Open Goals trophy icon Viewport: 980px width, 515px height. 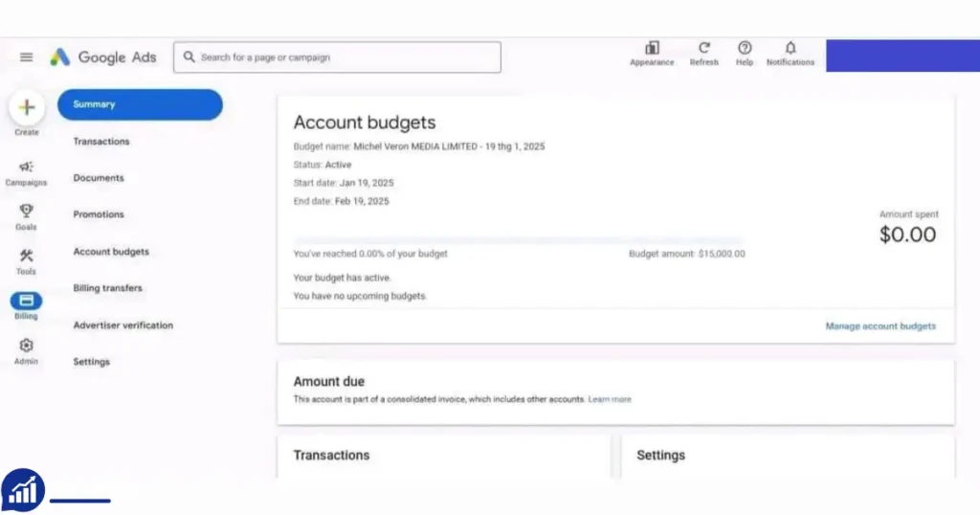pyautogui.click(x=26, y=211)
